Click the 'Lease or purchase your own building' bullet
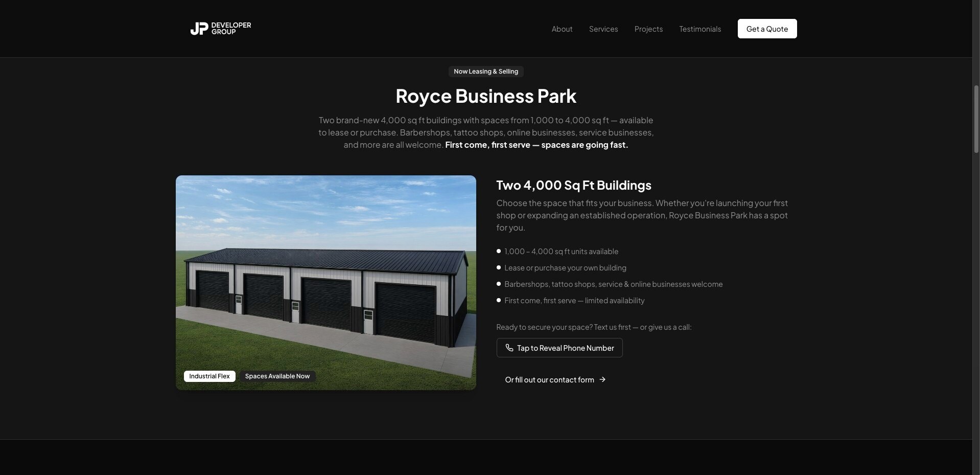This screenshot has width=980, height=475. click(x=565, y=268)
